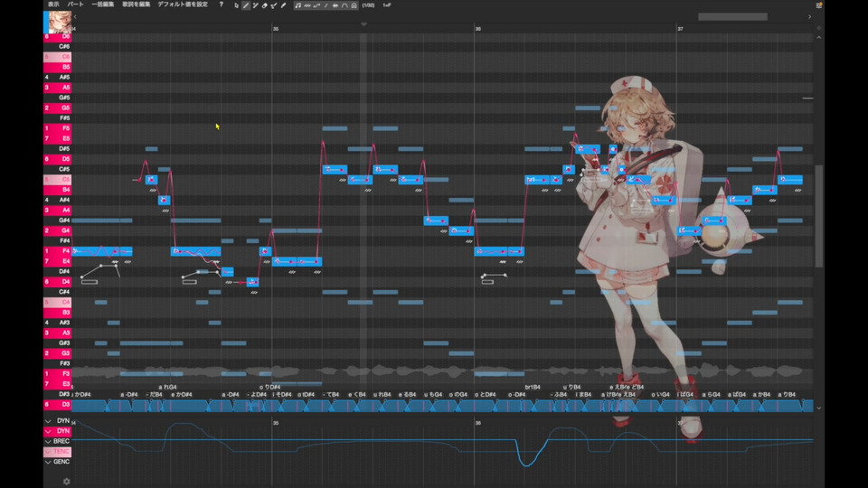Open the 歌詞を編集 menu
Screen dimensions: 868x488
[137, 5]
